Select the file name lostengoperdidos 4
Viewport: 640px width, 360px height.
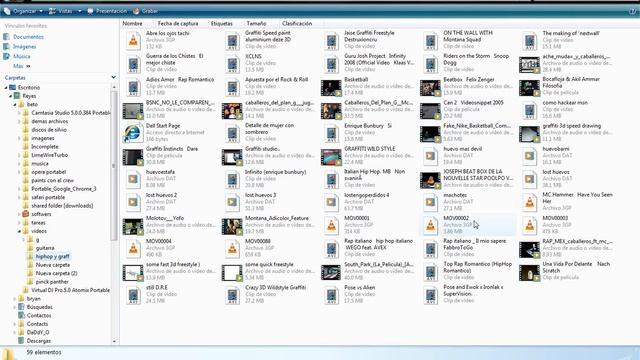coord(367,195)
